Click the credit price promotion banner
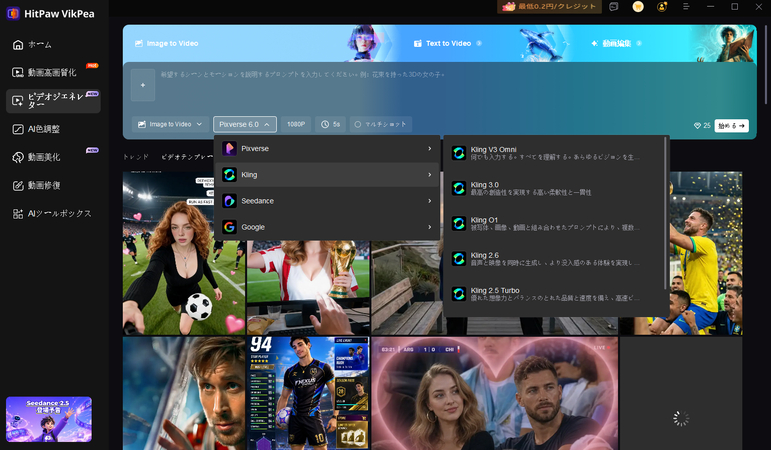Screen dimensions: 771x450 [549, 6]
